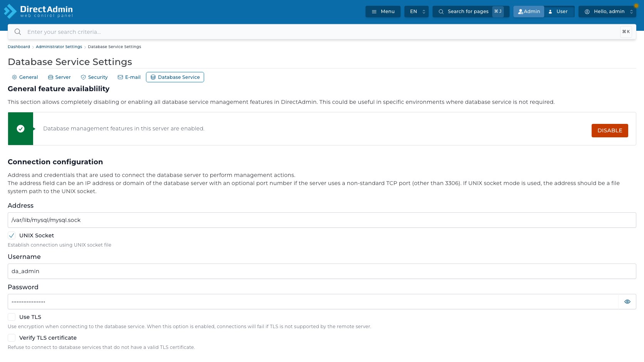Switch to Admin access level

[x=529, y=12]
